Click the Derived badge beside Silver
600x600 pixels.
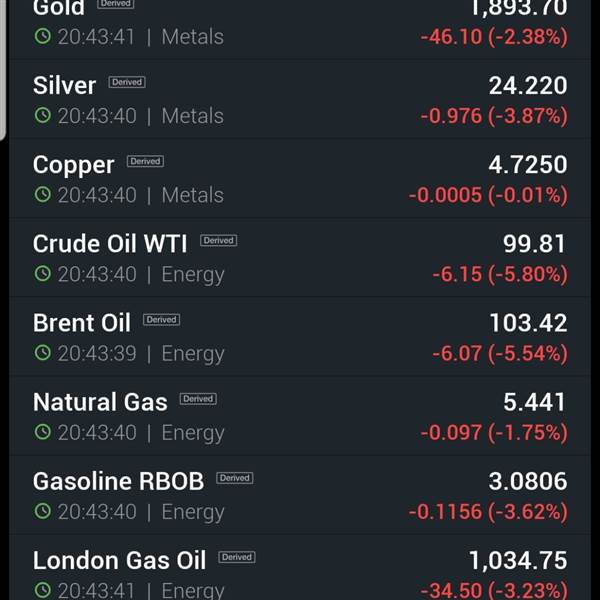point(127,82)
